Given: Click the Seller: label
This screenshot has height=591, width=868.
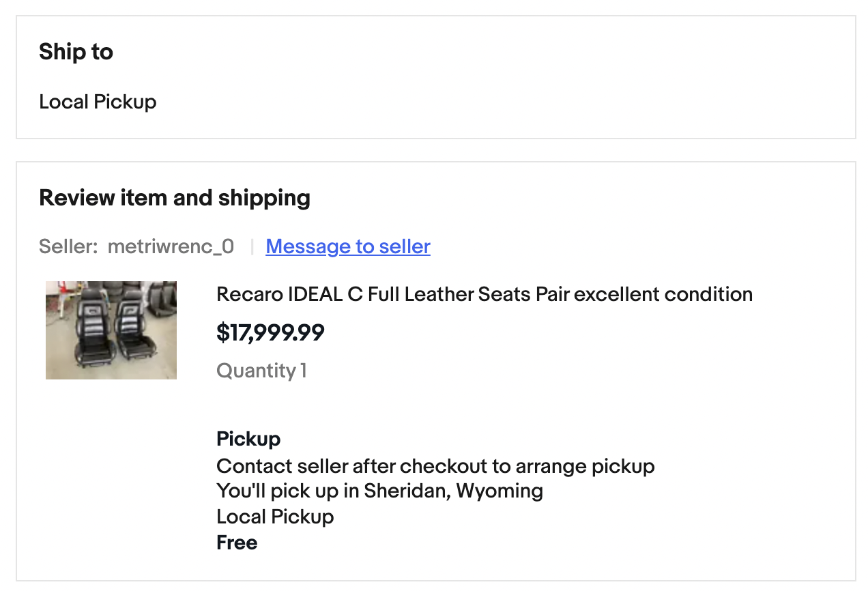Looking at the screenshot, I should (68, 246).
